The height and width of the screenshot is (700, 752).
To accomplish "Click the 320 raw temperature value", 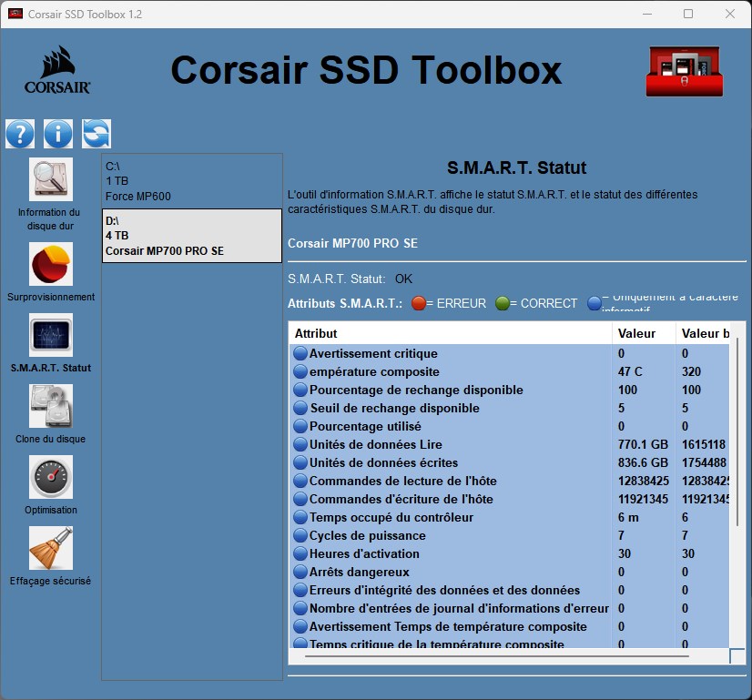I will 691,371.
